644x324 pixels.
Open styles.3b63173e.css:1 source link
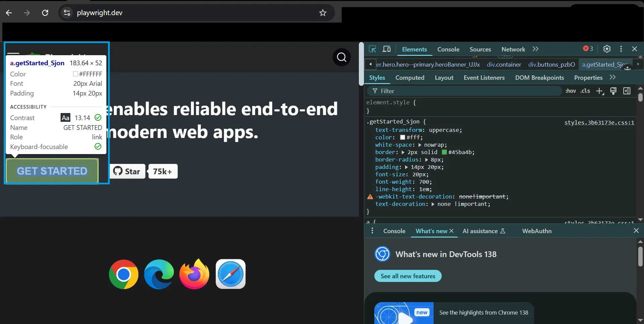pos(599,122)
